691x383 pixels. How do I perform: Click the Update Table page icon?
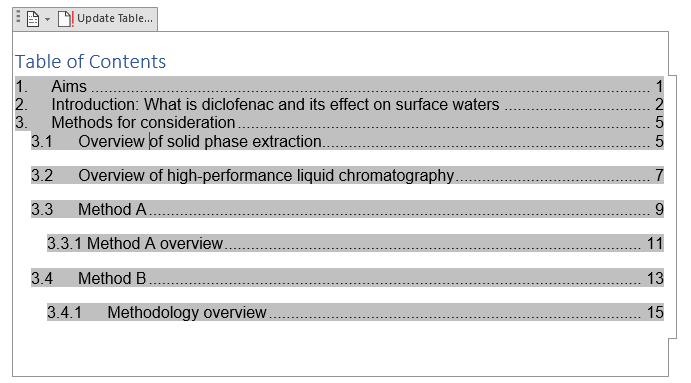pyautogui.click(x=65, y=19)
